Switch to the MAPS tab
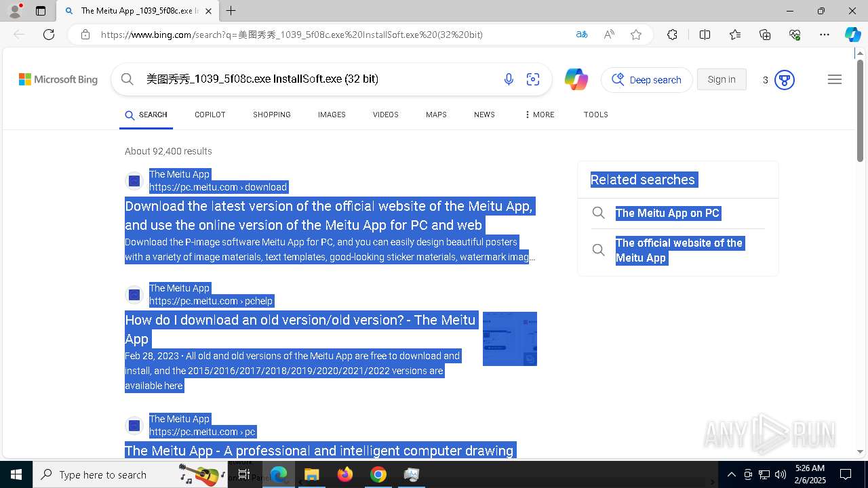This screenshot has width=868, height=488. pyautogui.click(x=436, y=115)
